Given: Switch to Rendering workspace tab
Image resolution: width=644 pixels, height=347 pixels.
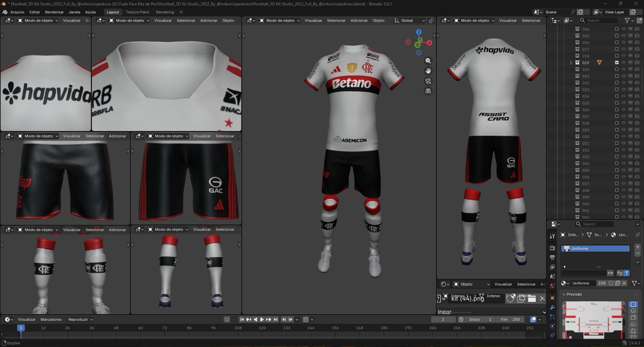Looking at the screenshot, I should 165,12.
